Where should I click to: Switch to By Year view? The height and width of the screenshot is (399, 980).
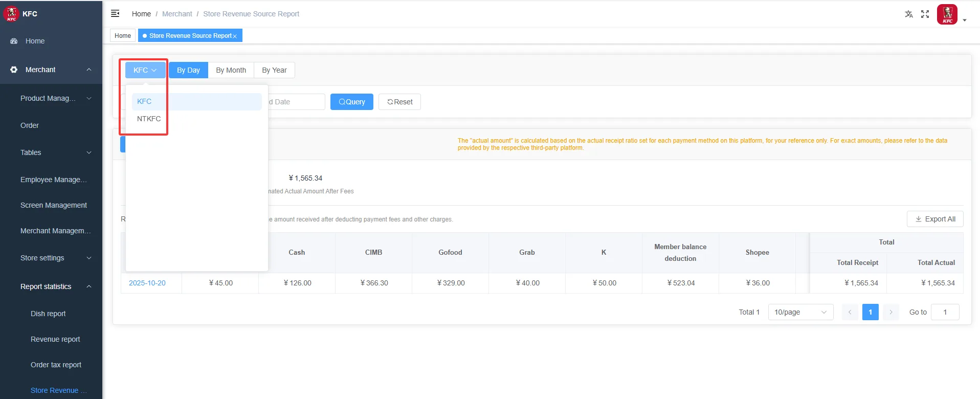click(x=274, y=70)
